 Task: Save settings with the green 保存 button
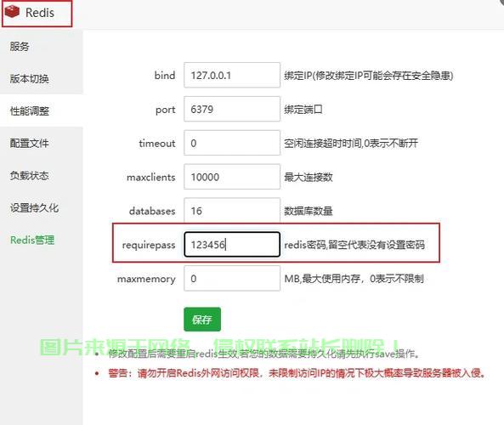[202, 320]
